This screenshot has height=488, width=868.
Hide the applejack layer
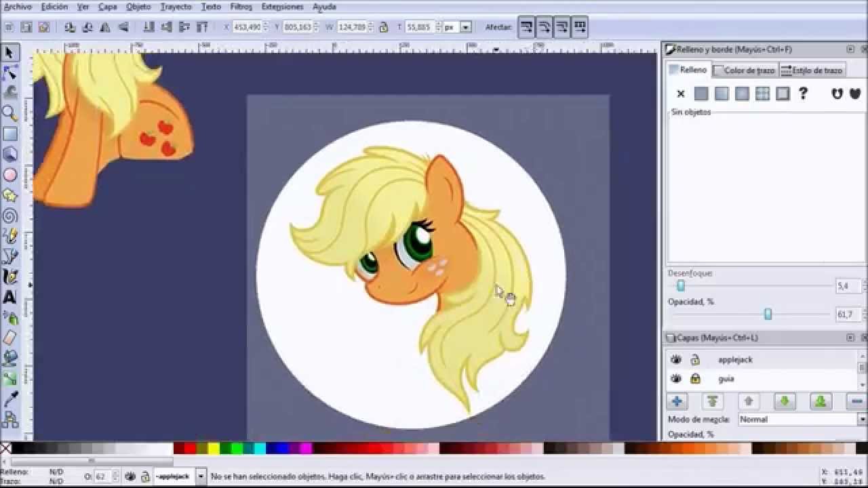coord(675,359)
